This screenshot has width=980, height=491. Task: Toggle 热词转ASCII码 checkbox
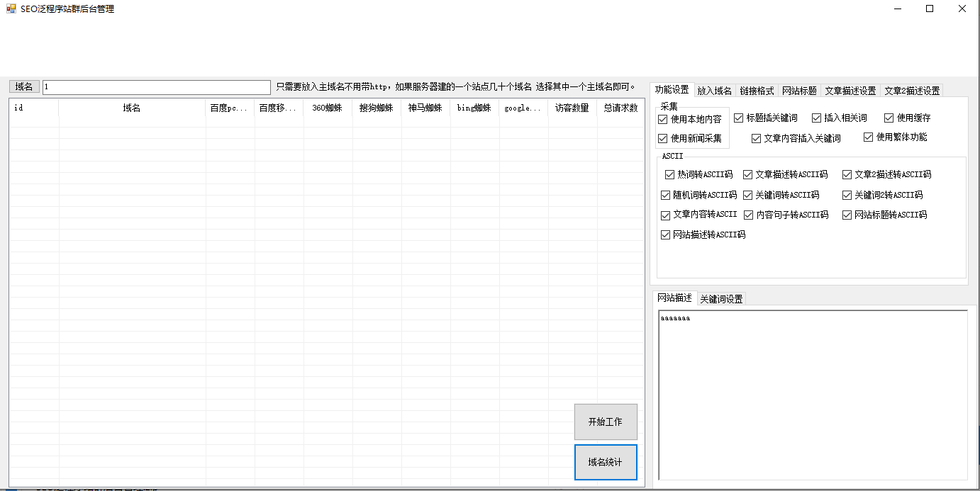[x=670, y=174]
